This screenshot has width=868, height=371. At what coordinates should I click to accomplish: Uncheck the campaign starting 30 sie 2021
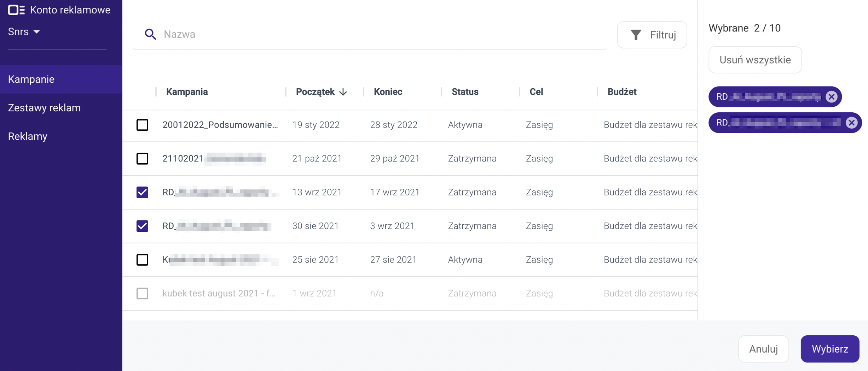point(142,226)
